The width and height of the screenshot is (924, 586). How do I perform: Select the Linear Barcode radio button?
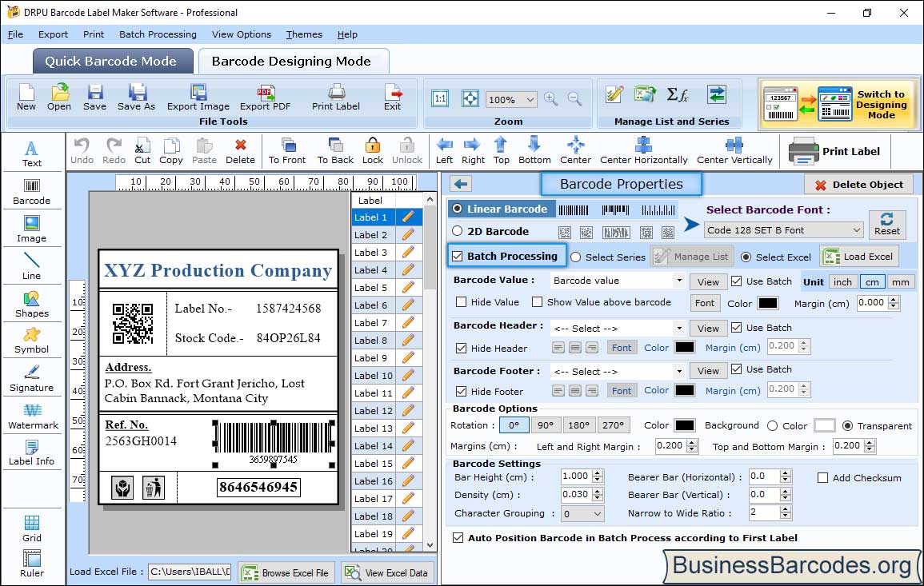pyautogui.click(x=458, y=209)
